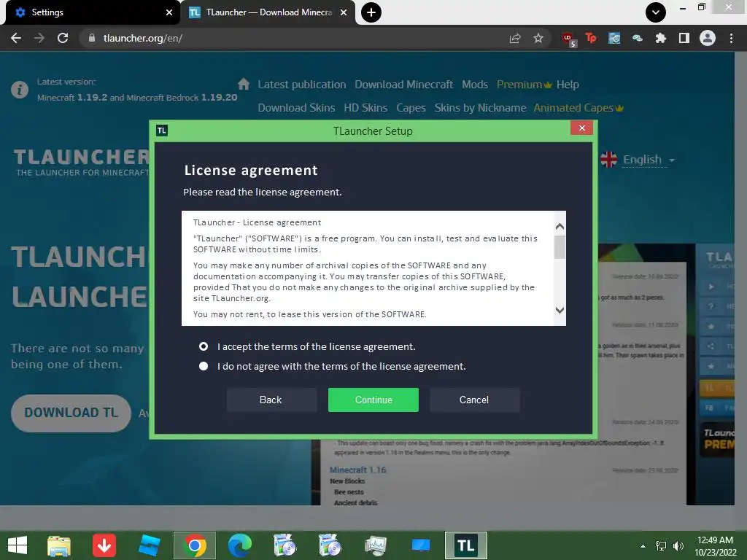747x560 pixels.
Task: Open the volume control tray icon
Action: coord(678,545)
